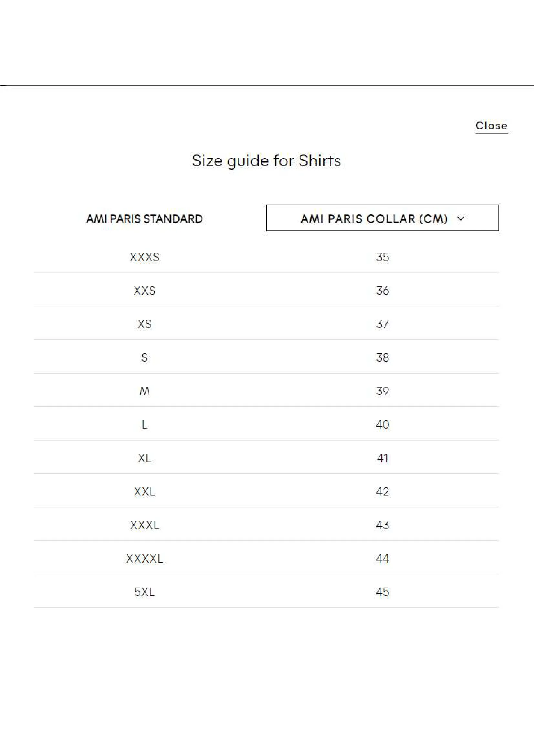Select the AMI PARIS STANDARD column header
The height and width of the screenshot is (756, 534).
tap(144, 219)
